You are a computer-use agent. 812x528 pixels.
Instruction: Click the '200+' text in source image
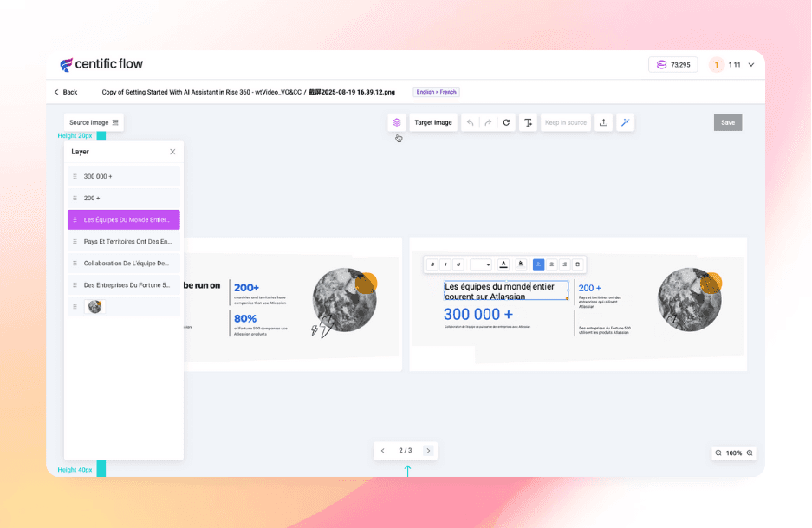[x=246, y=288]
